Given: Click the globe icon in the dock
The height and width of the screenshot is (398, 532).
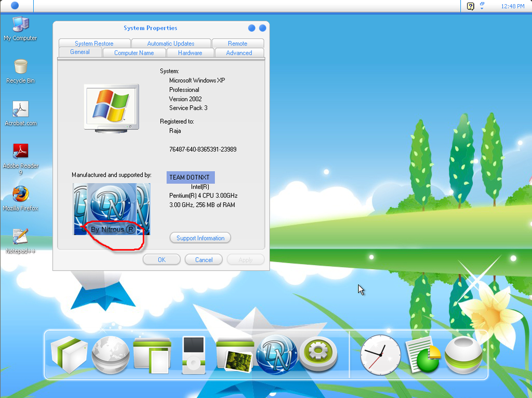Looking at the screenshot, I should click(110, 355).
